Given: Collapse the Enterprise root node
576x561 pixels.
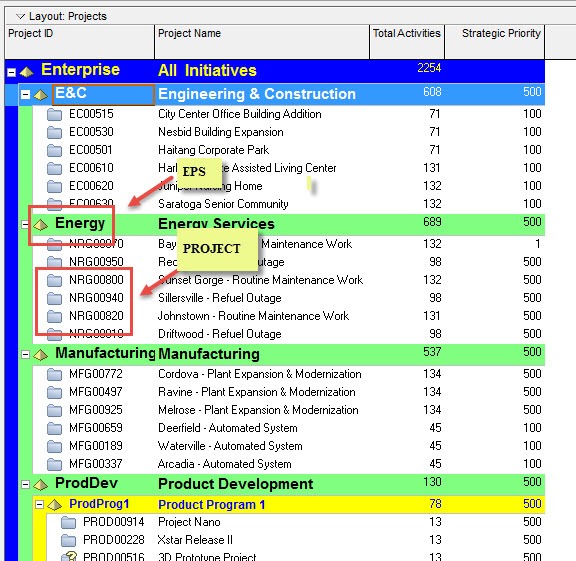Looking at the screenshot, I should tap(11, 72).
